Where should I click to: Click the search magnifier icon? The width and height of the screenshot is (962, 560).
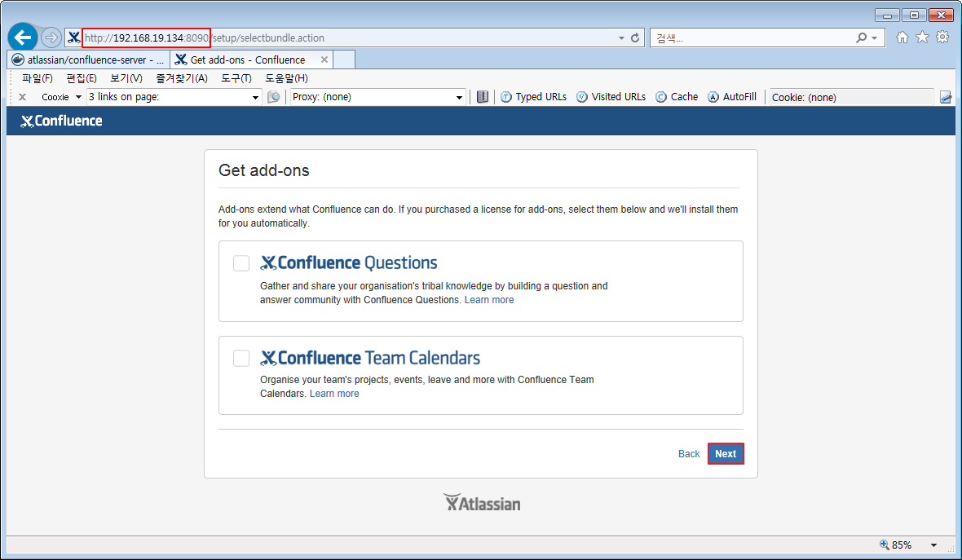862,37
